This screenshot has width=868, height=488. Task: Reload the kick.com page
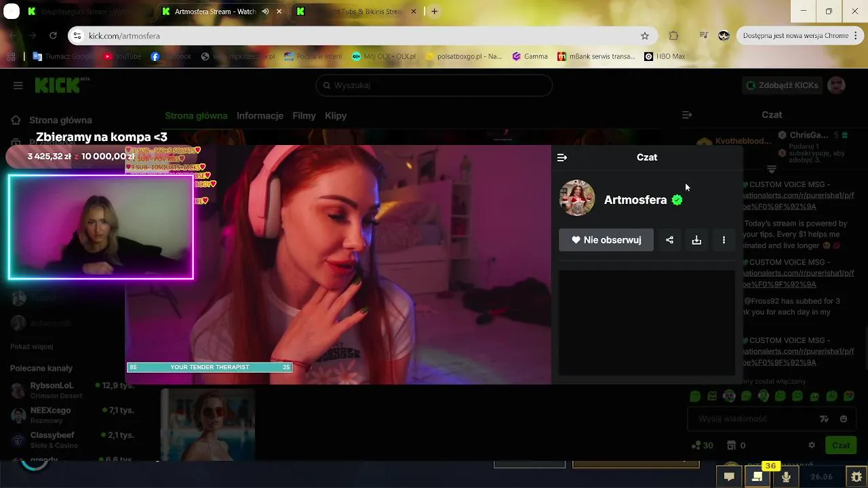click(53, 36)
